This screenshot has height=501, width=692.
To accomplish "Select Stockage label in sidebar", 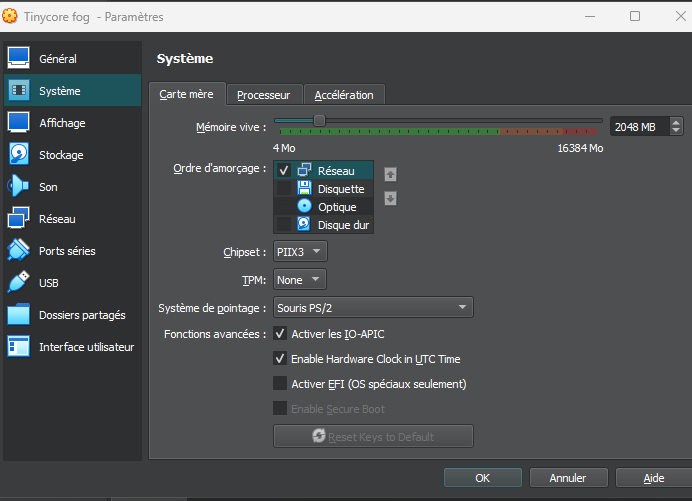I will (61, 155).
